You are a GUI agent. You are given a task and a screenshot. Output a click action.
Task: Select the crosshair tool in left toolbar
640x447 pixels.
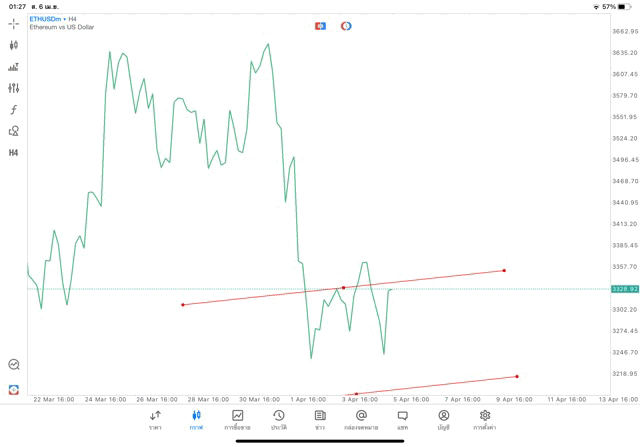(x=13, y=24)
